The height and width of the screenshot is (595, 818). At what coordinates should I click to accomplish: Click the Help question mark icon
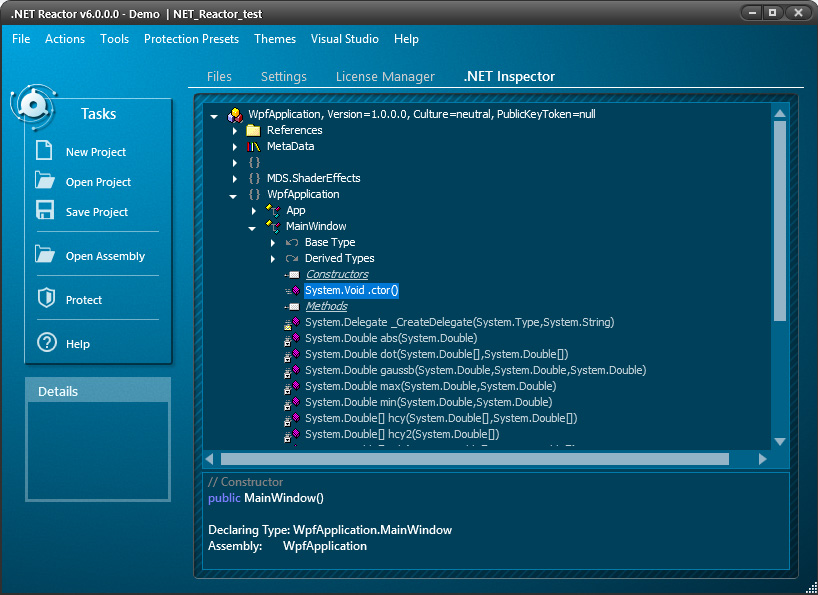pyautogui.click(x=46, y=343)
